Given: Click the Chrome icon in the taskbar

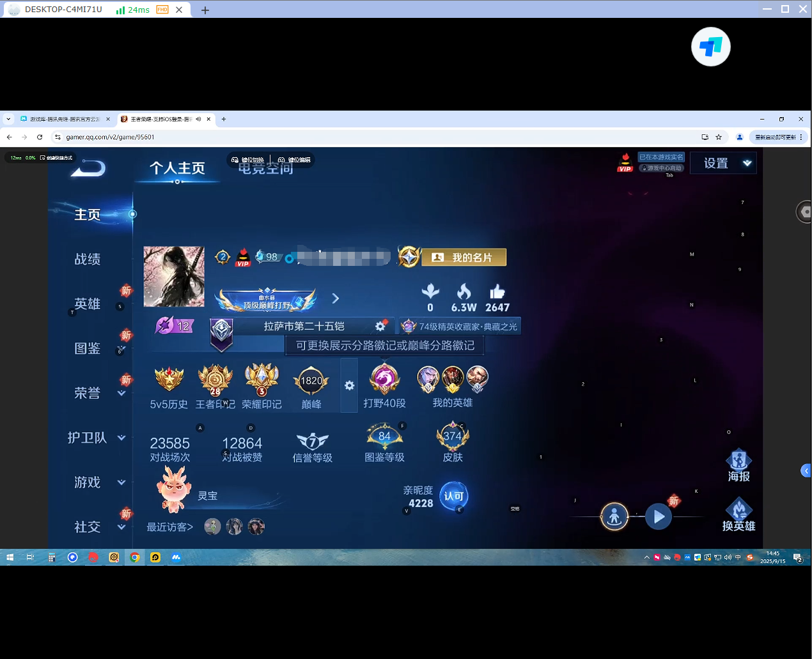Looking at the screenshot, I should click(x=134, y=557).
